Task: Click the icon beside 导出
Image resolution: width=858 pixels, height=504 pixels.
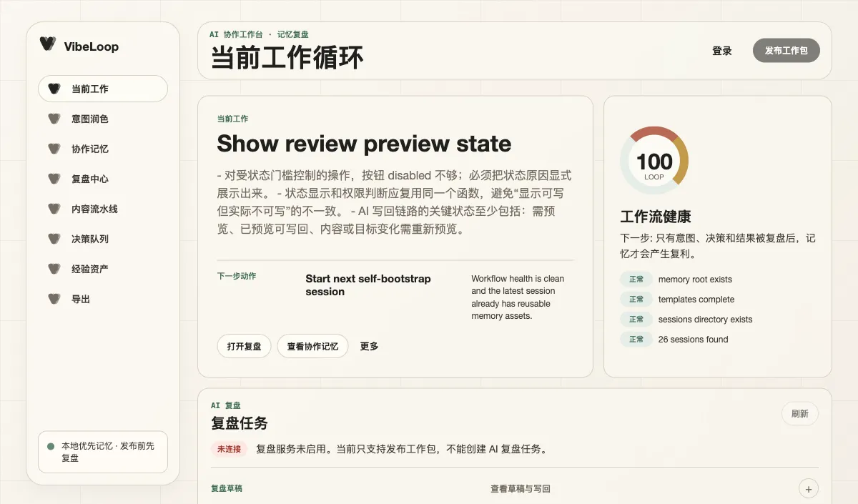Action: click(54, 299)
